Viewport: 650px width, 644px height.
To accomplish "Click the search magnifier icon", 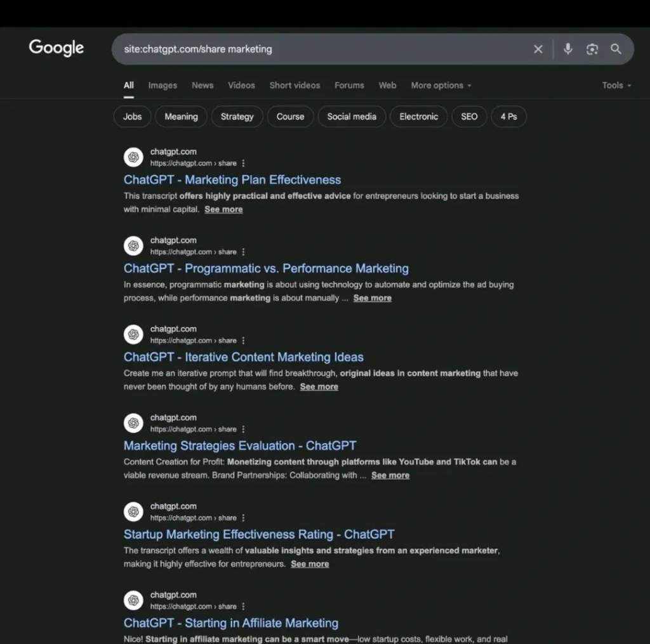I will click(615, 49).
